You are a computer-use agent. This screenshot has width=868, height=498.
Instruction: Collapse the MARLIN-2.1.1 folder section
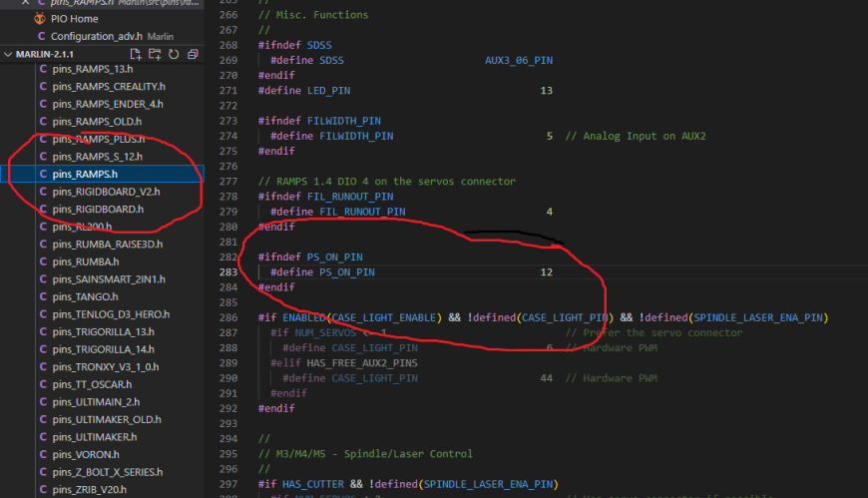pos(9,54)
